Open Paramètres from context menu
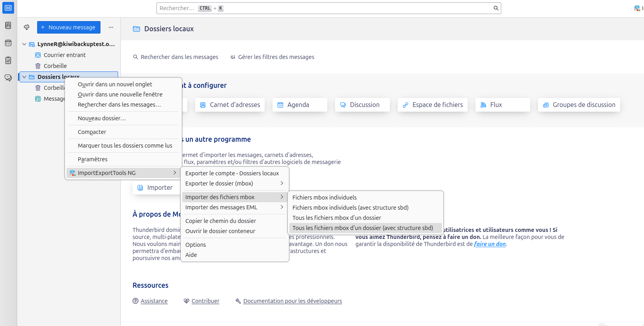 click(123, 159)
